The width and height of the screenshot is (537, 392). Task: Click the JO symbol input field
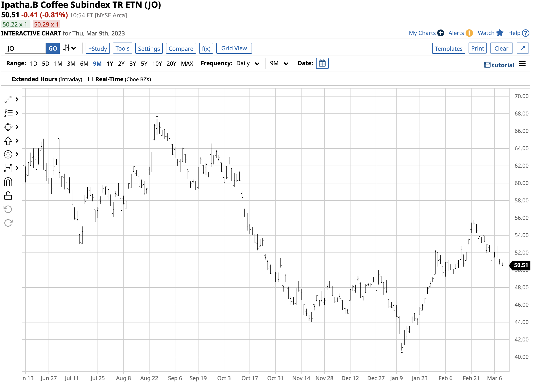pyautogui.click(x=25, y=49)
